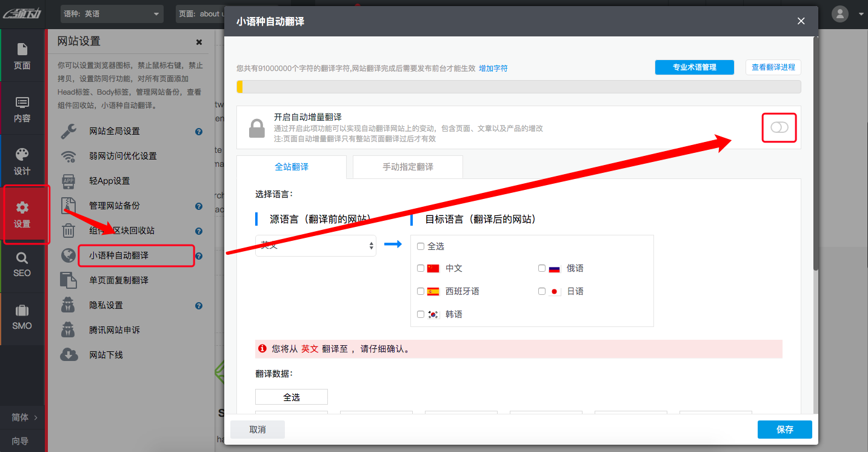Open the source language 英文 dropdown

click(x=315, y=245)
